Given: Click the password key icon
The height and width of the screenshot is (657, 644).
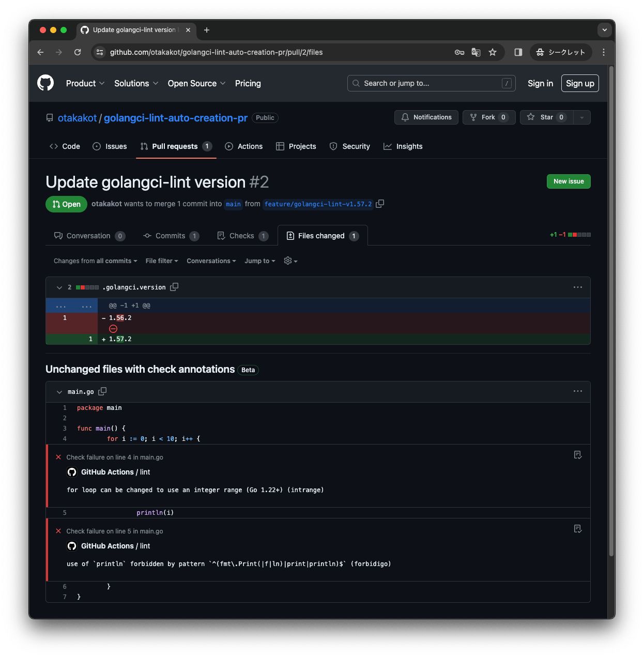Looking at the screenshot, I should [x=459, y=52].
